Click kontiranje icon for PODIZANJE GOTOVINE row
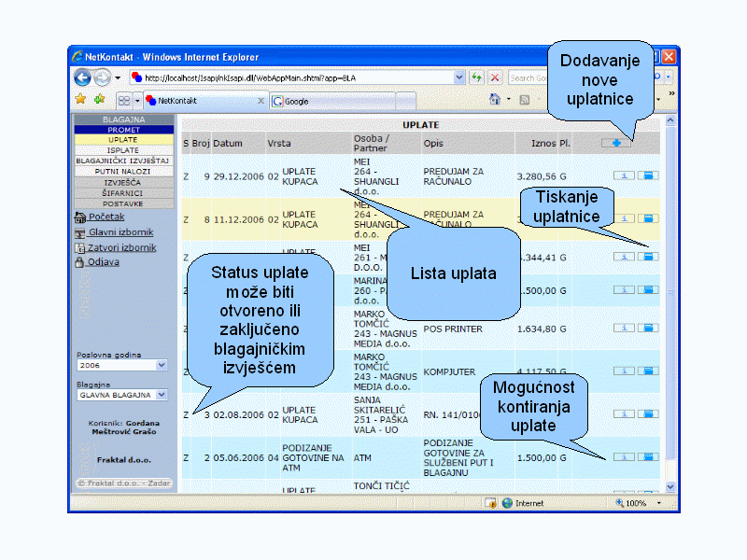This screenshot has height=560, width=747. coord(624,456)
